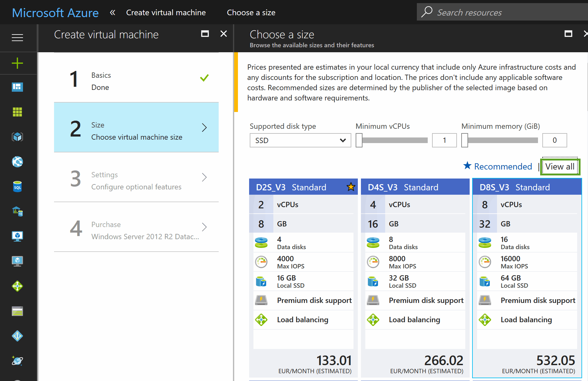Open Virtual machines monitor icon
The image size is (588, 381).
coord(17,236)
